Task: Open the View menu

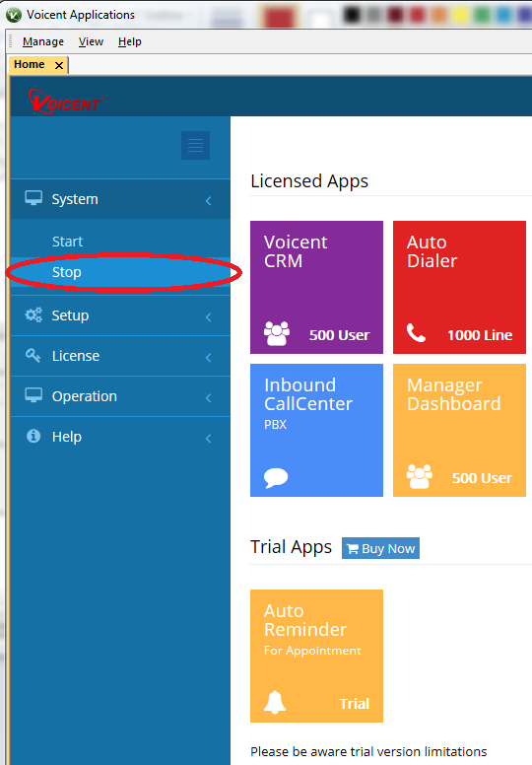Action: (92, 42)
